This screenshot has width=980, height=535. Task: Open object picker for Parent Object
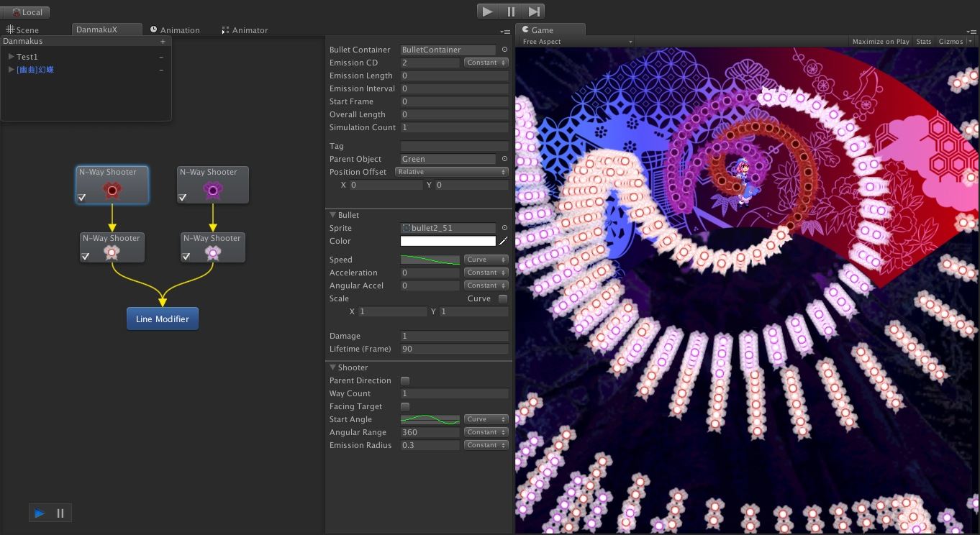[504, 159]
